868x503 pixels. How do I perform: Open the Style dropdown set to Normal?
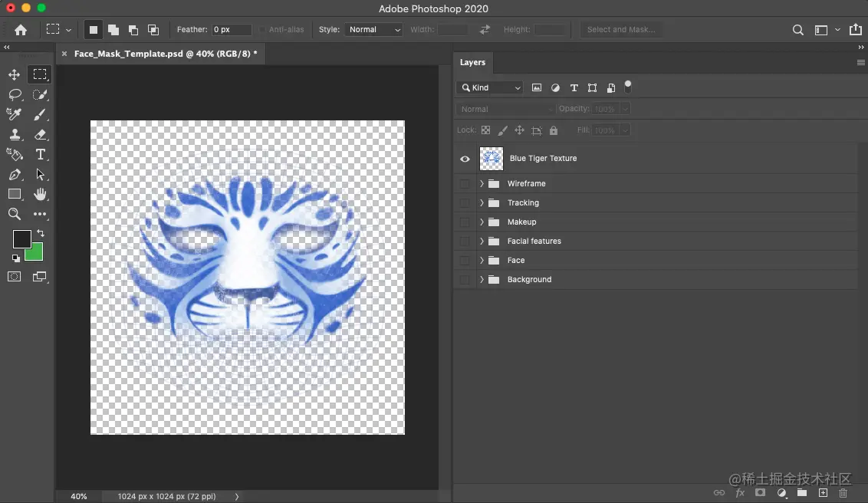click(x=373, y=30)
